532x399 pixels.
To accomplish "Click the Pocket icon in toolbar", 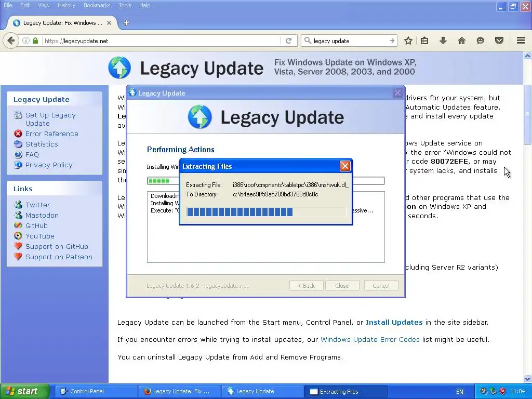I will 499,41.
